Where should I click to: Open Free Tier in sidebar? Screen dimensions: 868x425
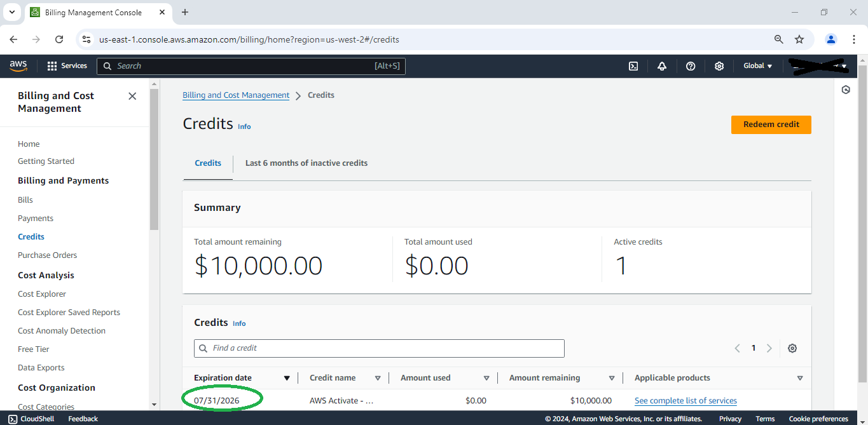[34, 349]
